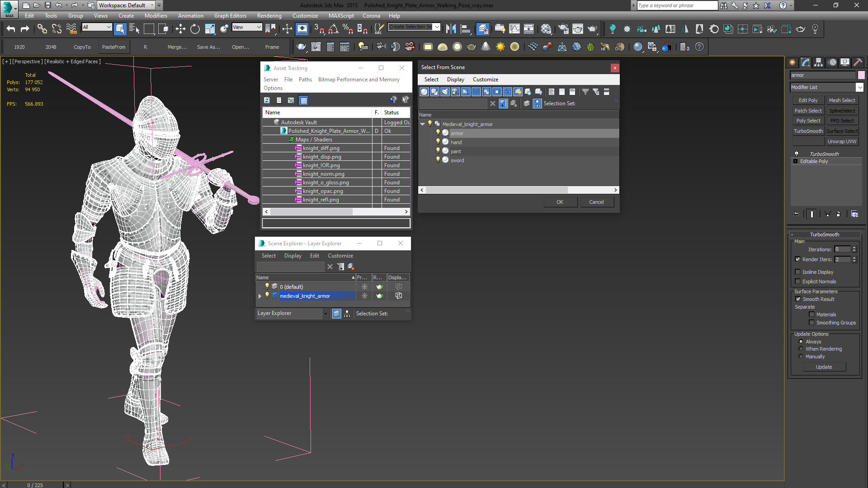Select the Manually update option
Image resolution: width=868 pixels, height=488 pixels.
[801, 357]
